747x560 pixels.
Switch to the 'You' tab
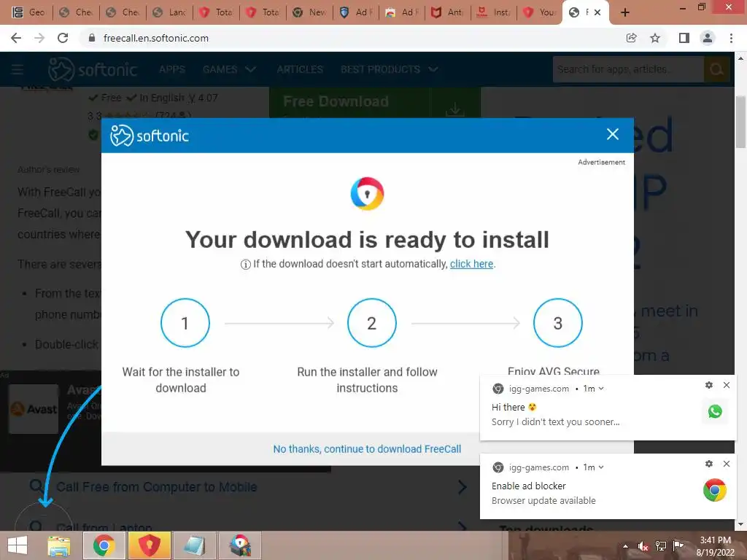(541, 12)
